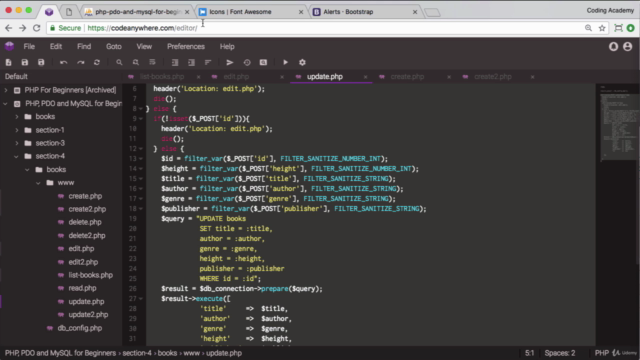Click the Save All toolbar icon
640x360 pixels.
[x=41, y=62]
